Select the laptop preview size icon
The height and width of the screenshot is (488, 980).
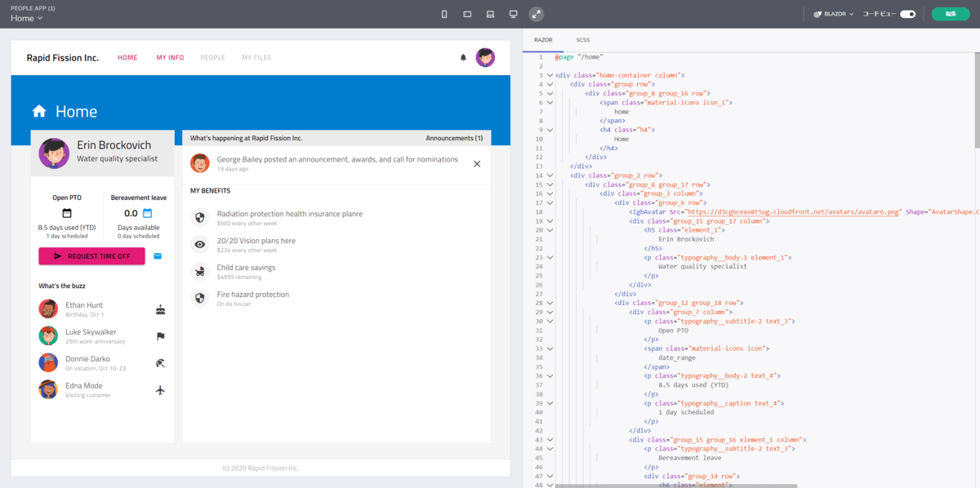point(490,14)
